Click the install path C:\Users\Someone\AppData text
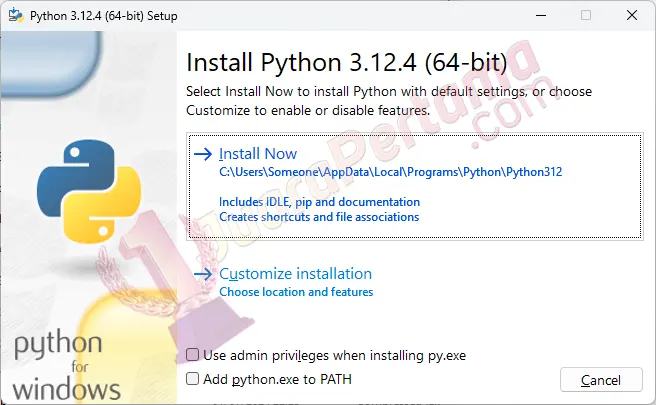 [x=390, y=172]
